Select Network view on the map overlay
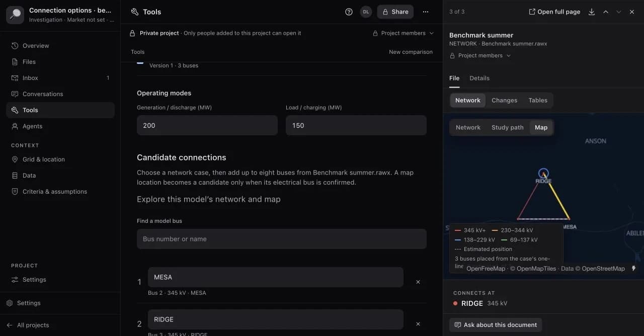Viewport: 644px width, 336px height. click(x=468, y=128)
